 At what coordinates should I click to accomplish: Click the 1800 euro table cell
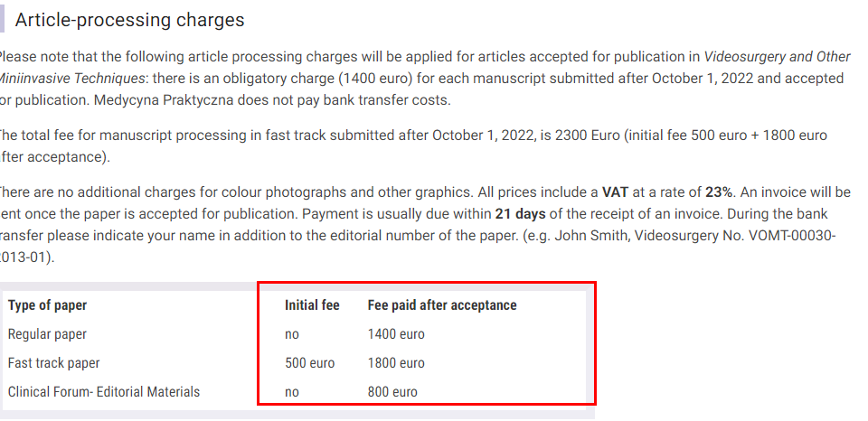click(x=396, y=363)
